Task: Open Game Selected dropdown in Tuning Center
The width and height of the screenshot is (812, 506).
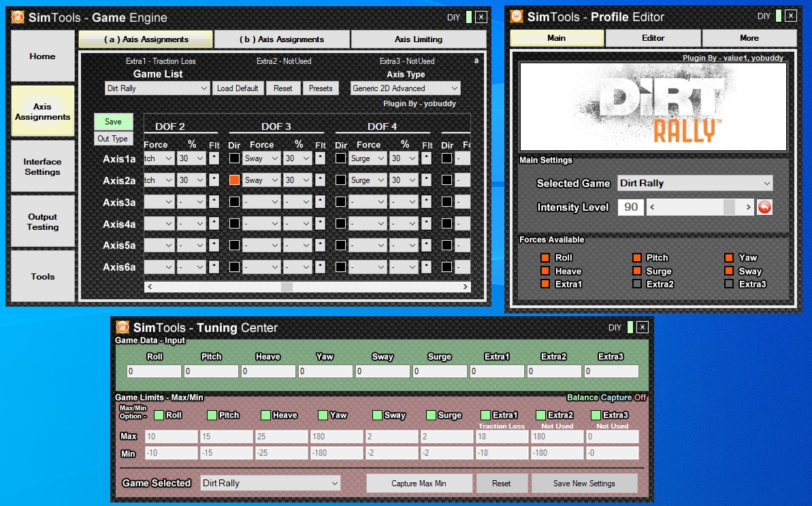Action: click(270, 484)
